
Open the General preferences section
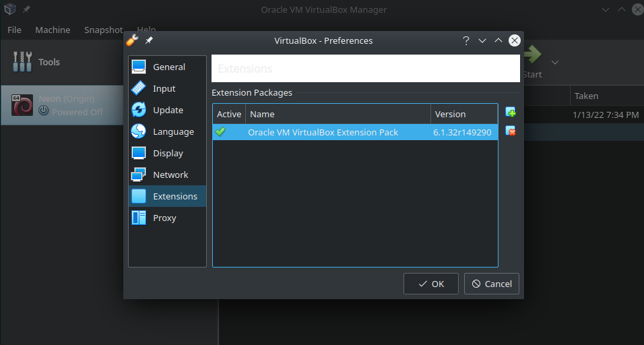167,67
